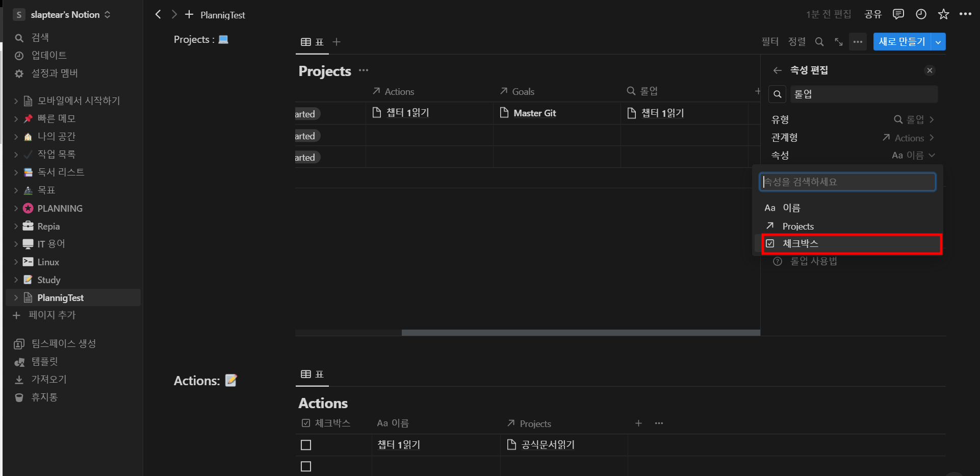The width and height of the screenshot is (980, 476).
Task: Click the 새로 만들기 button
Action: (x=901, y=42)
